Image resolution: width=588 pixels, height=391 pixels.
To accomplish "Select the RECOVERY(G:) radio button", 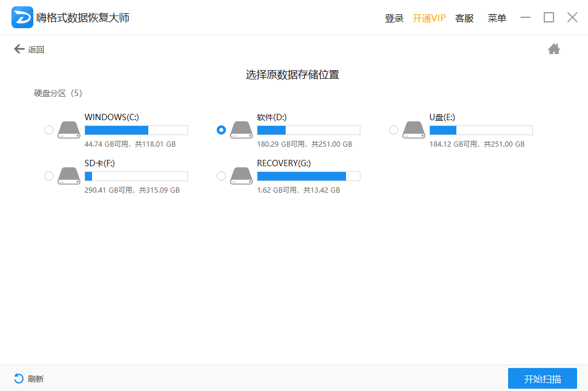I will 221,175.
